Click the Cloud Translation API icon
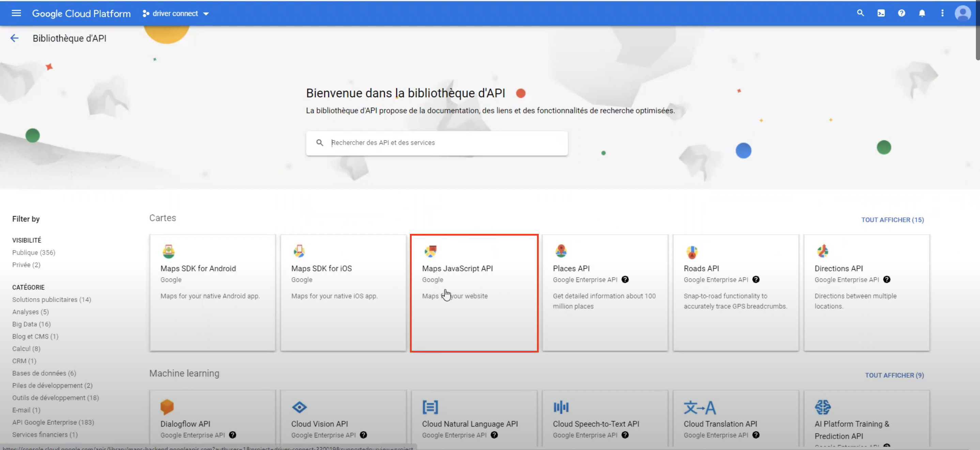 (700, 407)
